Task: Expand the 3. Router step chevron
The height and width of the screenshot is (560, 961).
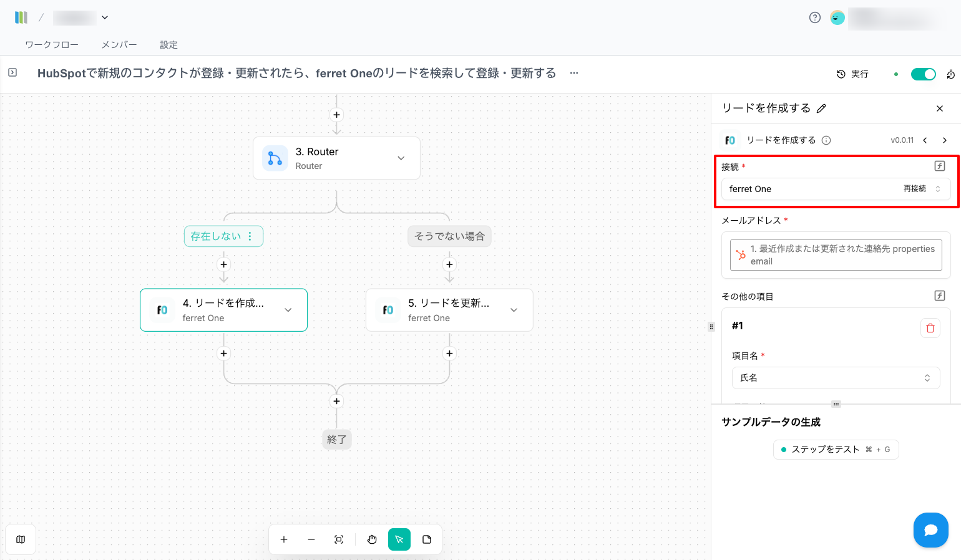Action: coord(401,158)
